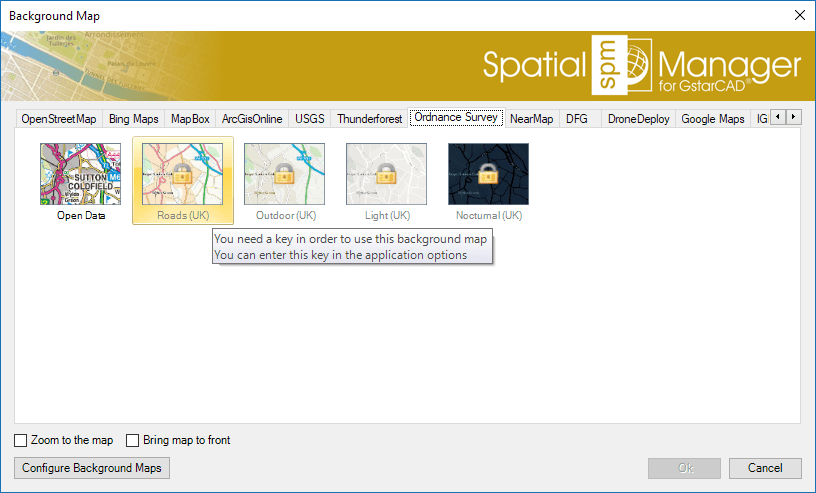
Task: Click Configure Background Maps button
Action: 91,468
